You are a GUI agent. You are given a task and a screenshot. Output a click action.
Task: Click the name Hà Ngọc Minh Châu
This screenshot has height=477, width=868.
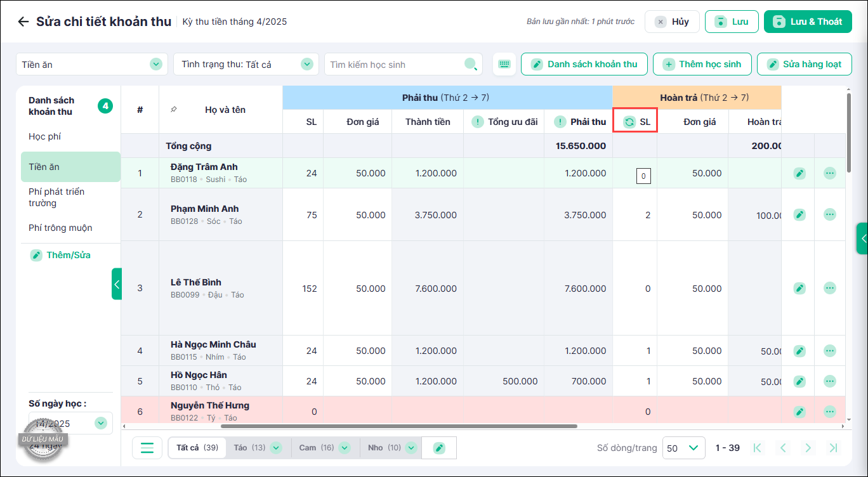click(213, 344)
